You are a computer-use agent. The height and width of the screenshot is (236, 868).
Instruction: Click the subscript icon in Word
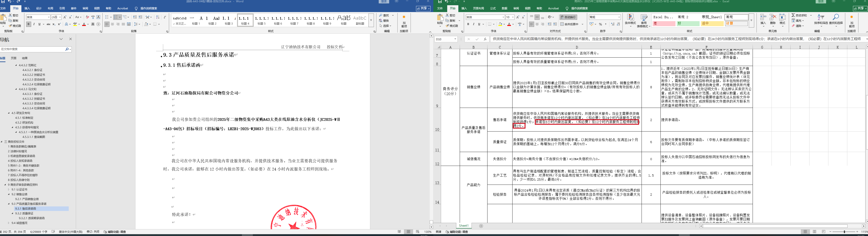(x=54, y=24)
